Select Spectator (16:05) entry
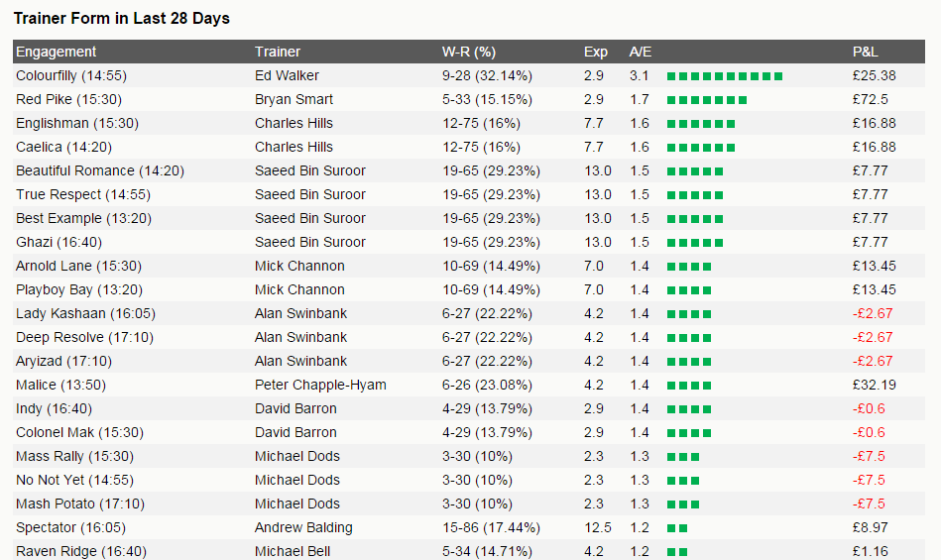Viewport: 941px width, 560px height. pos(70,527)
